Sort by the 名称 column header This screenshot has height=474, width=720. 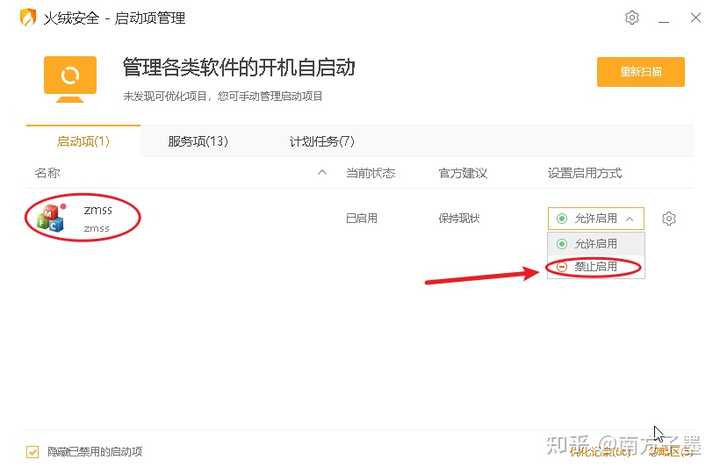point(47,173)
